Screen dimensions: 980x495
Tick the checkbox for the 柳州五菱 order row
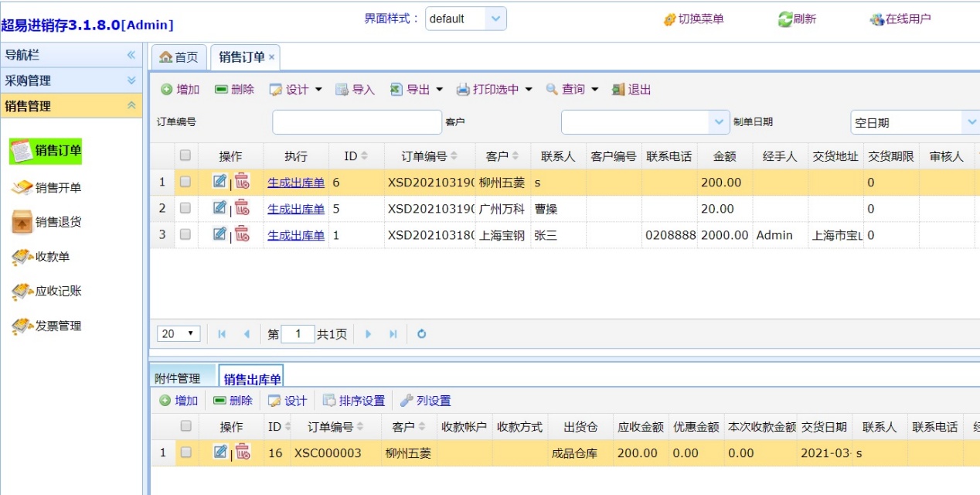pyautogui.click(x=185, y=182)
